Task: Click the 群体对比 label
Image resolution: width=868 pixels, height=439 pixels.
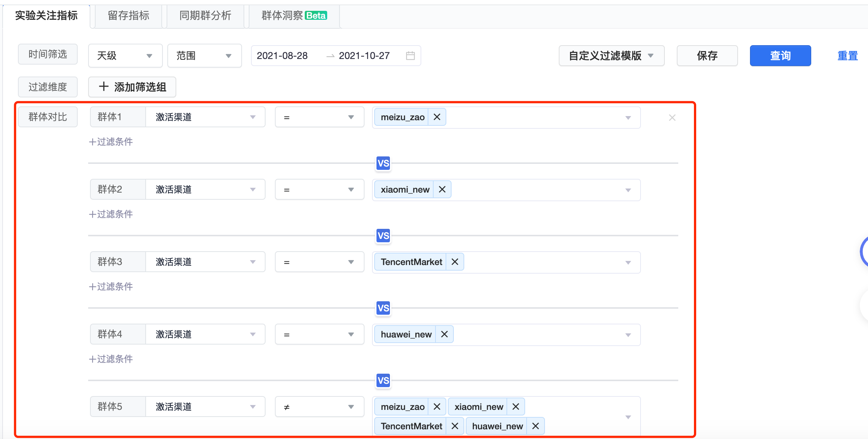Action: click(x=48, y=117)
